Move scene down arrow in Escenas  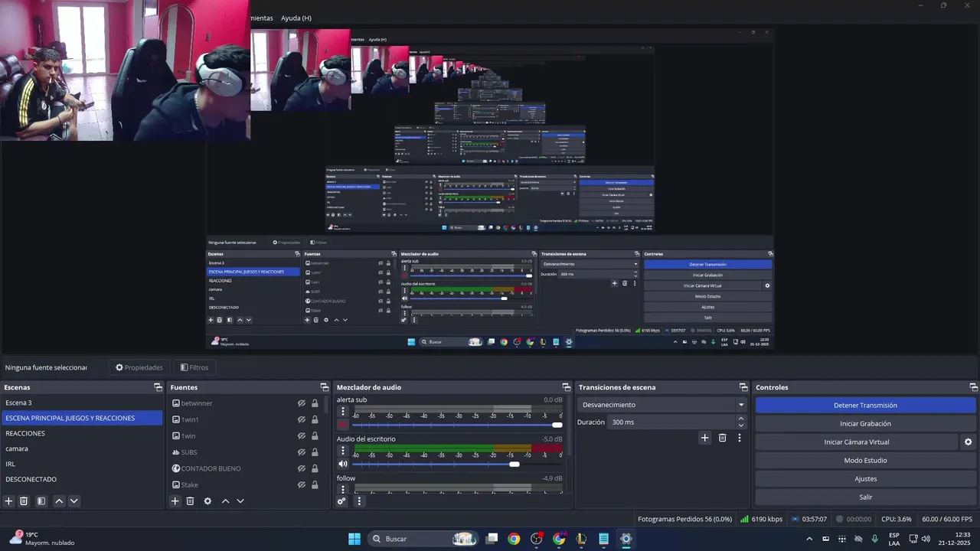pos(73,501)
